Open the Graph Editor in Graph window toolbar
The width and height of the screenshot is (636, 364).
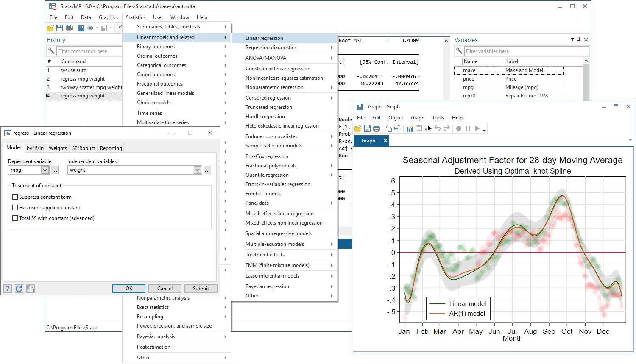coord(410,129)
